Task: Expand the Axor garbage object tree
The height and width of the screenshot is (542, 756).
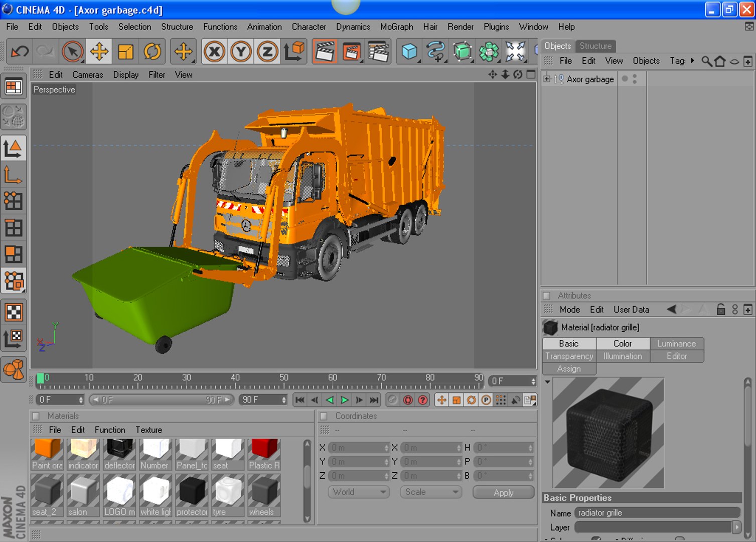Action: tap(547, 79)
